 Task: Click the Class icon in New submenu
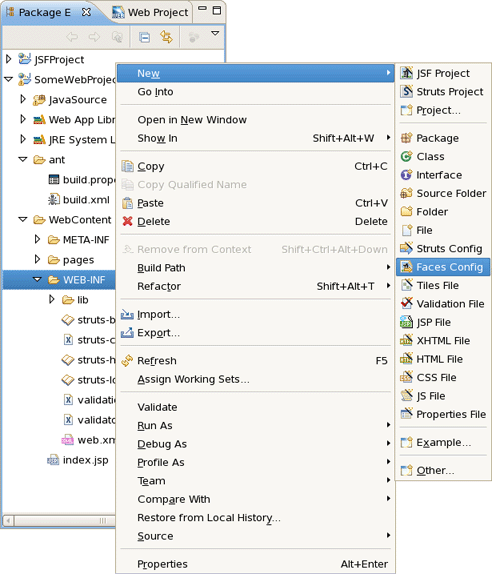click(406, 156)
